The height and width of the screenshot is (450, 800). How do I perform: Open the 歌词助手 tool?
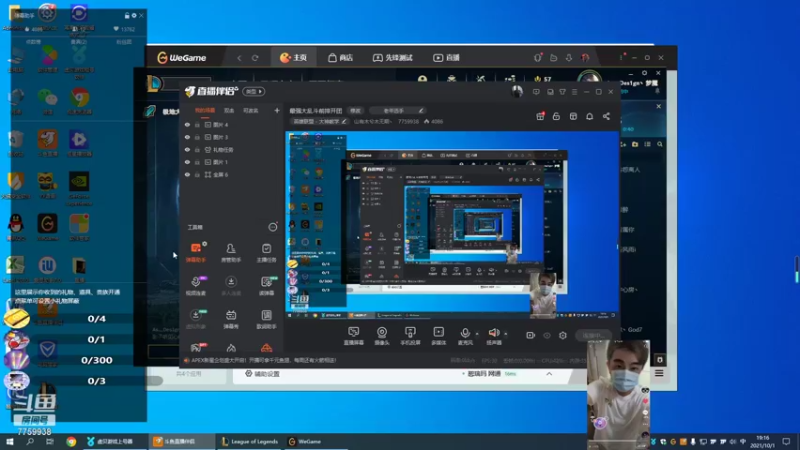pyautogui.click(x=266, y=319)
